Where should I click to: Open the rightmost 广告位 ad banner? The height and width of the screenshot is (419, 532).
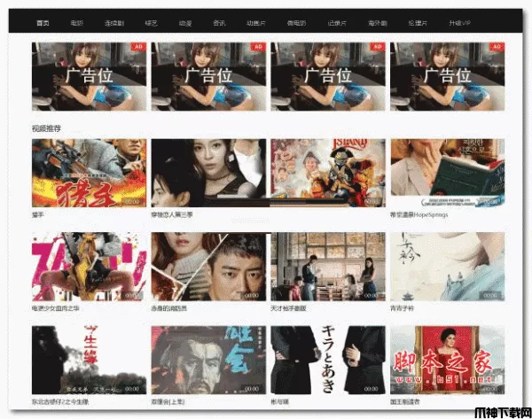[x=448, y=76]
